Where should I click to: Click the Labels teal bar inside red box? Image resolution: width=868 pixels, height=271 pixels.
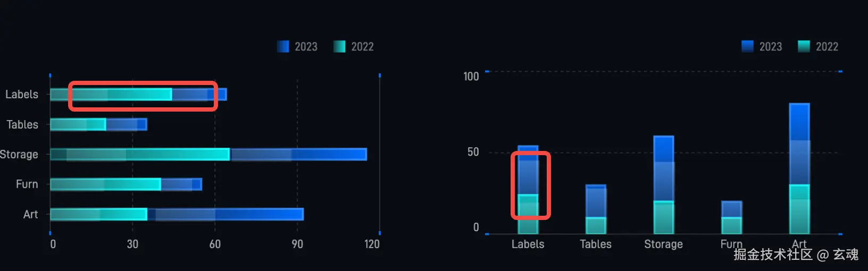tap(122, 95)
